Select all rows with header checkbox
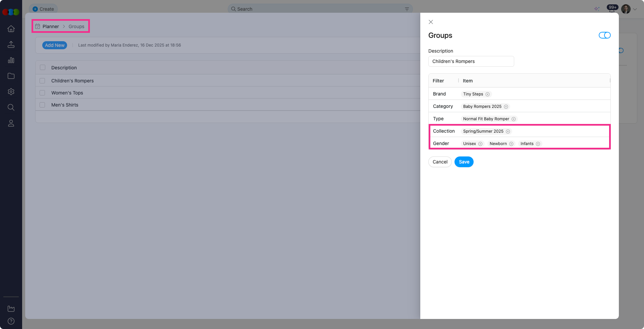644x329 pixels. (x=43, y=67)
